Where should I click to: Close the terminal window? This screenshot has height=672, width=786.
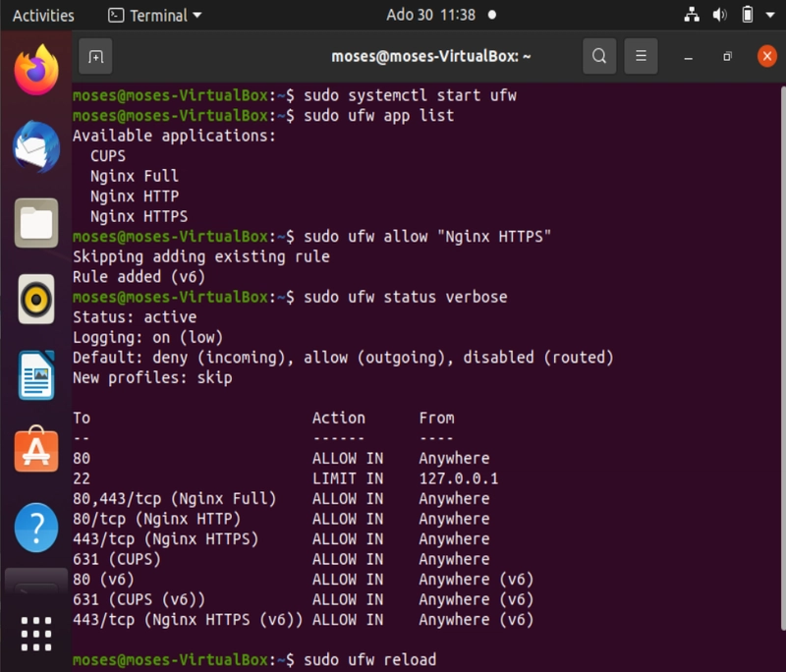point(767,56)
